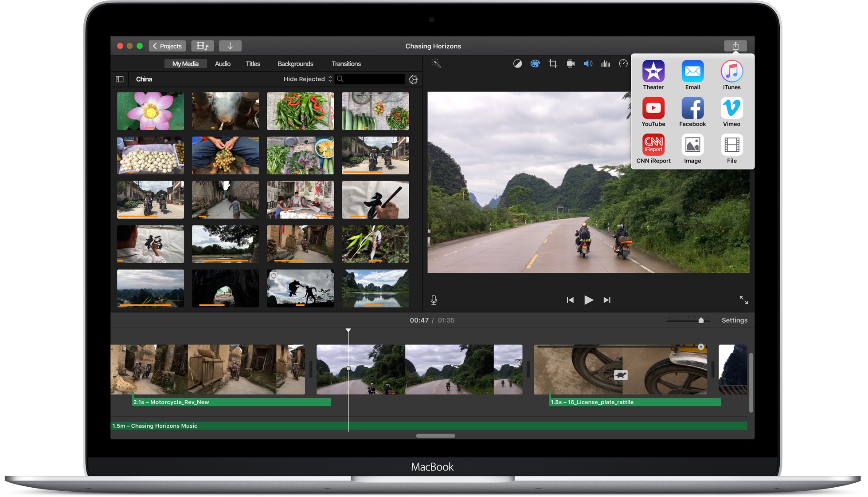Open the gear settings dropdown in media browser
Screen dimensions: 868x497
click(x=414, y=79)
